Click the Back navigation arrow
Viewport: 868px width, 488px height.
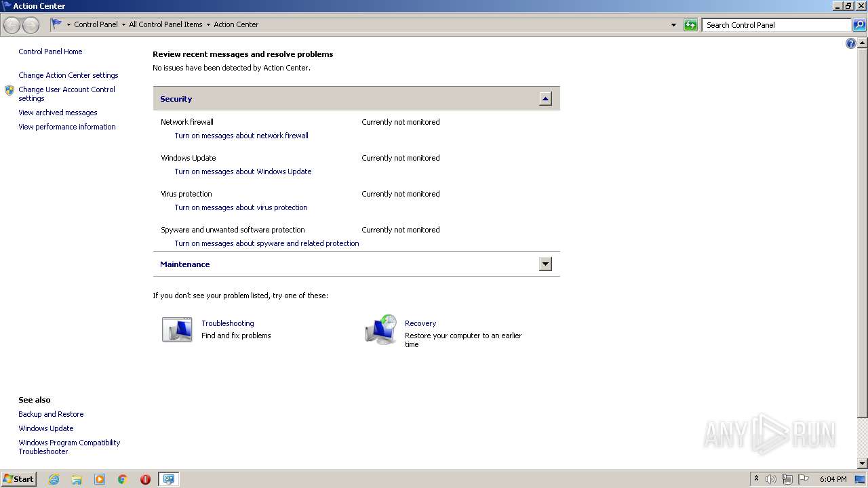[x=12, y=25]
